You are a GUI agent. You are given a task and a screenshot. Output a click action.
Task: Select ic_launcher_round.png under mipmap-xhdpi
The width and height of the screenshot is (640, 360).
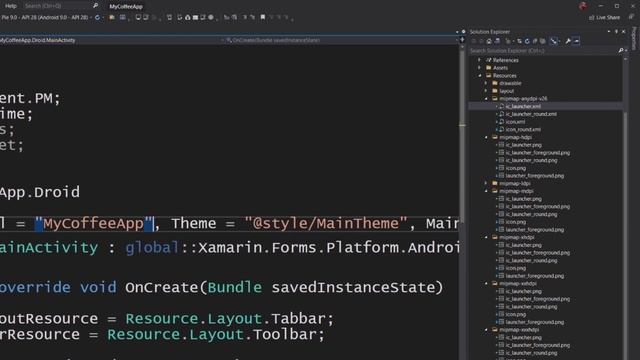[x=531, y=260]
